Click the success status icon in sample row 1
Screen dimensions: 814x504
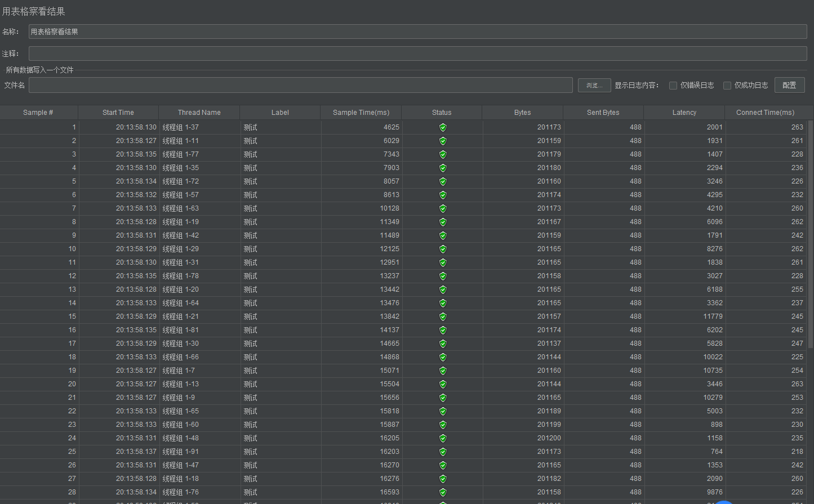coord(443,127)
